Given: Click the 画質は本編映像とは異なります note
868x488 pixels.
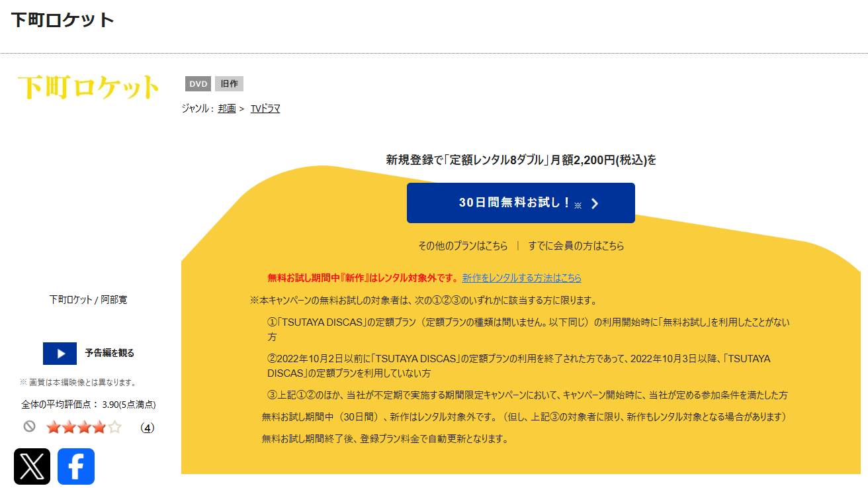Looking at the screenshot, I should [78, 383].
